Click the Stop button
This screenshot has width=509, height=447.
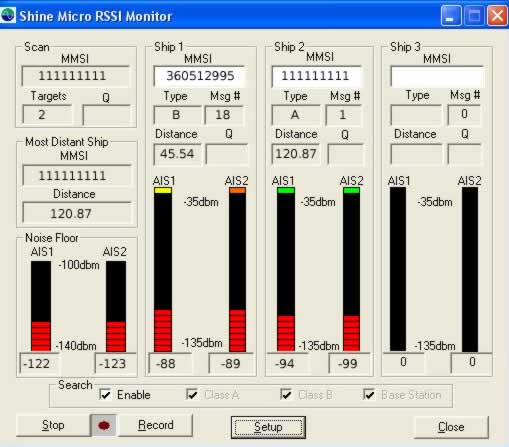pyautogui.click(x=53, y=425)
